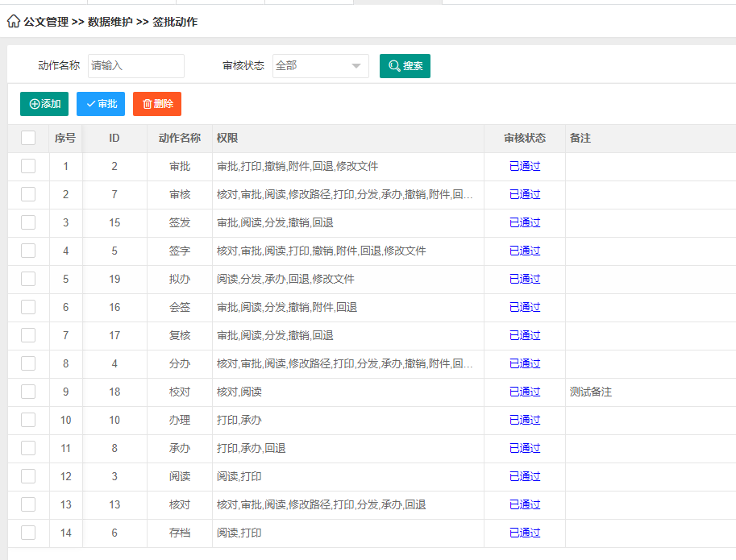Check the row for 存档 action
This screenshot has width=736, height=560.
coord(28,533)
